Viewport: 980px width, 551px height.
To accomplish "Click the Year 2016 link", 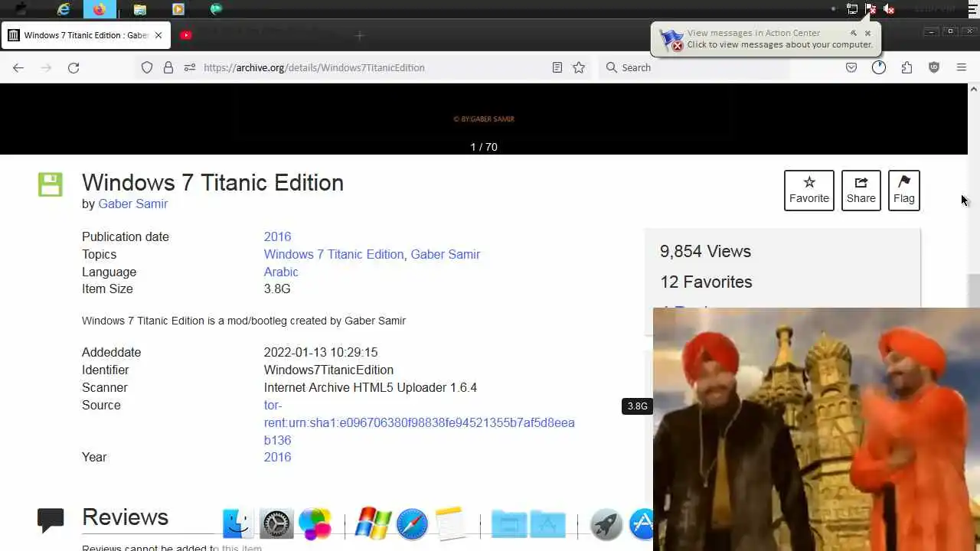I will (277, 457).
